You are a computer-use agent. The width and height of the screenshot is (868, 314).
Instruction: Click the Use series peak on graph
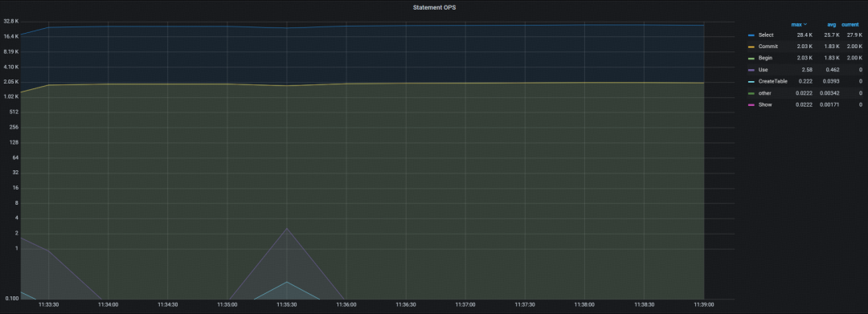click(287, 228)
